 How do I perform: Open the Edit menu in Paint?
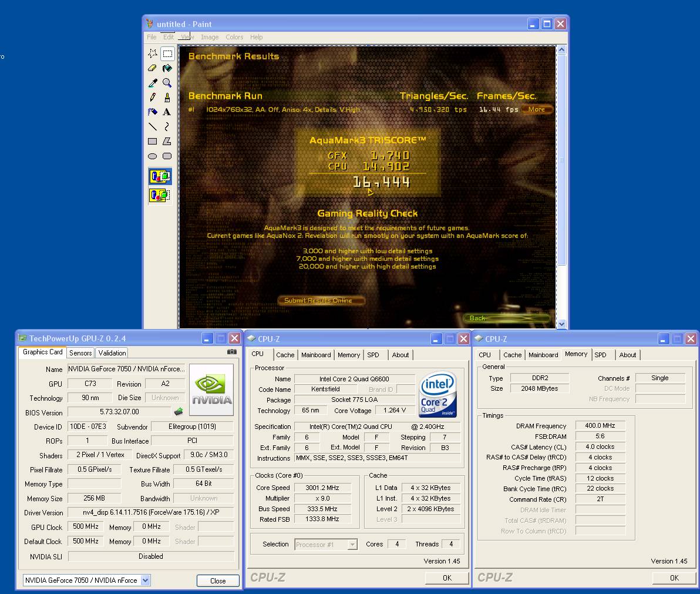[x=169, y=37]
